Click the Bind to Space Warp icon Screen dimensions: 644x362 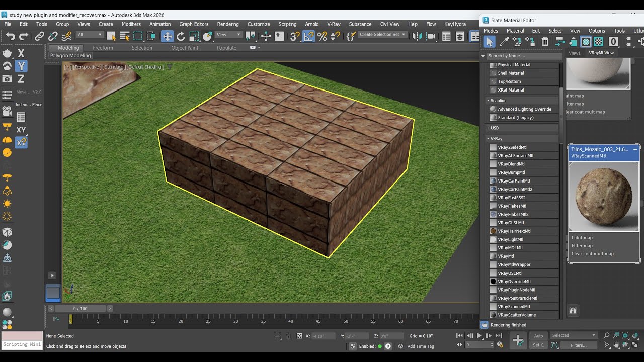point(66,36)
